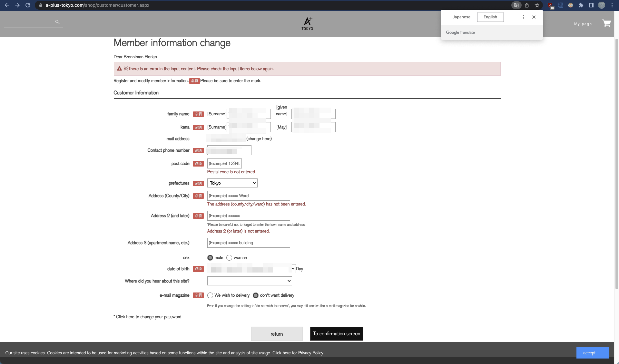The image size is (619, 364).
Task: Click To confirmation screen button
Action: [x=337, y=334]
